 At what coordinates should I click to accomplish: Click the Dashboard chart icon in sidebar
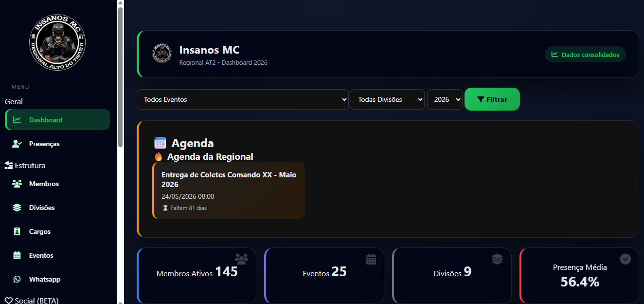17,120
